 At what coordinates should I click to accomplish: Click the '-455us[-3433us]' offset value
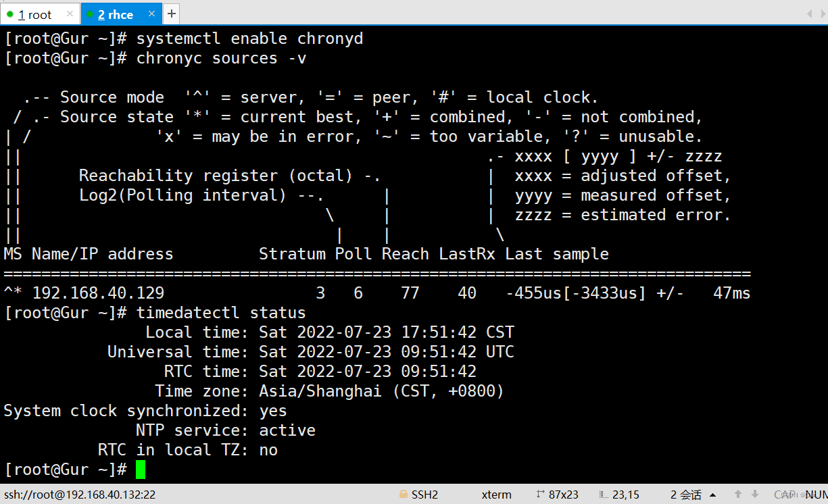577,293
